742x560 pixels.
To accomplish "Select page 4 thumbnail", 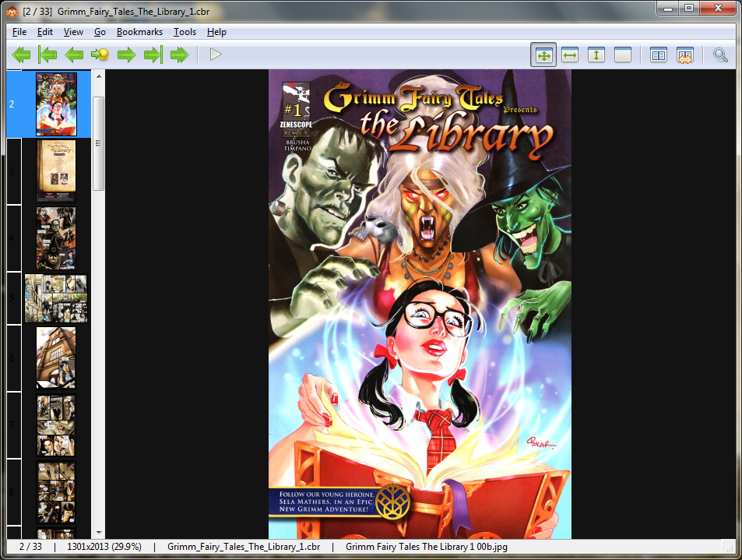I will [56, 238].
